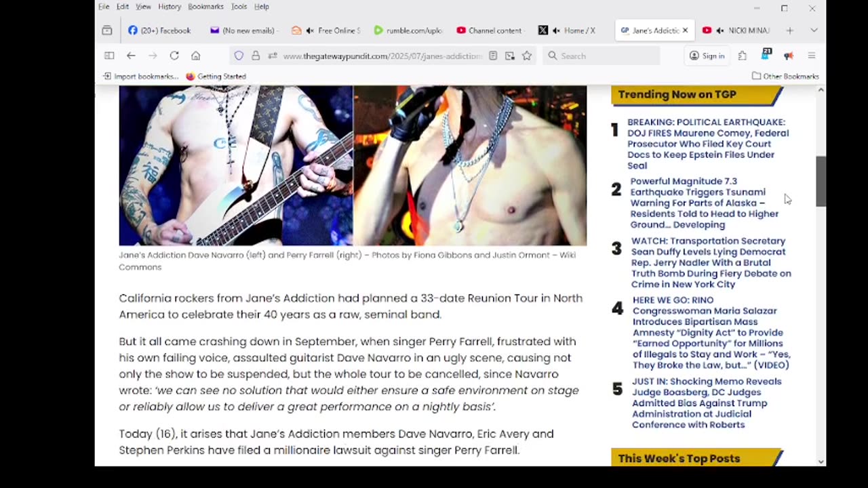Switch to the No new emails tab
This screenshot has height=488, width=868.
pos(243,30)
